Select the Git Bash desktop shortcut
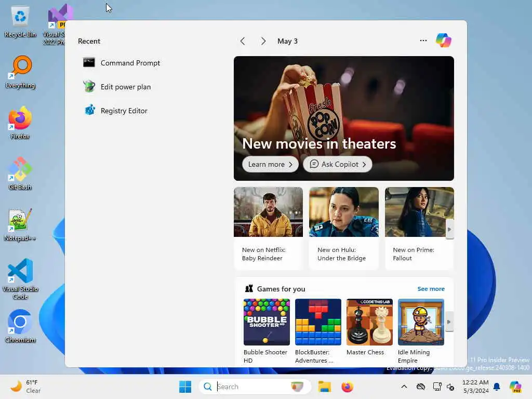Image resolution: width=532 pixels, height=399 pixels. 20,174
